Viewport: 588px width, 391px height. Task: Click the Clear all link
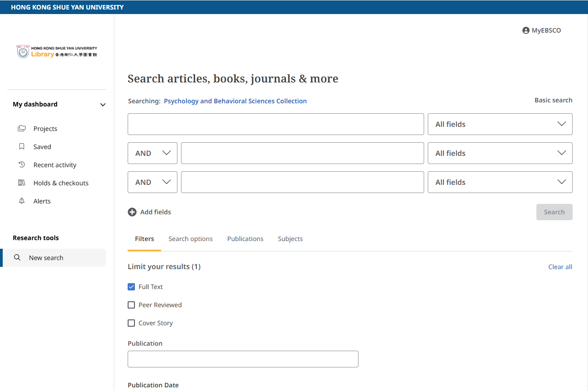pos(560,267)
